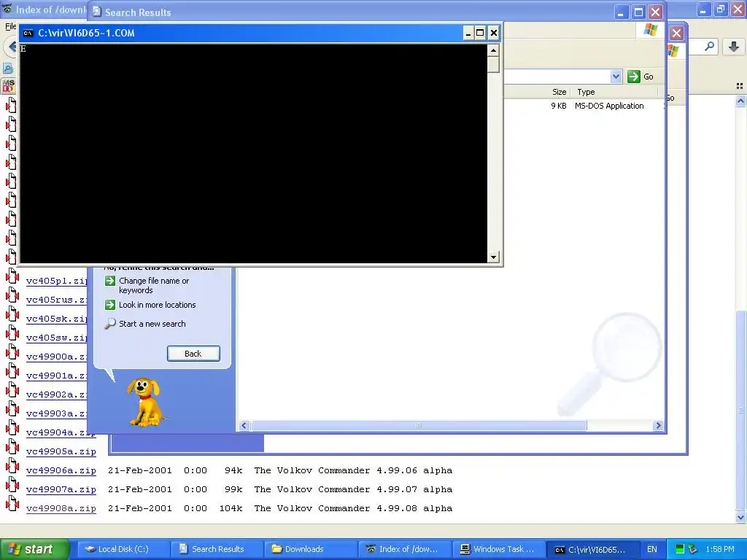This screenshot has width=747, height=560.
Task: Click the archive icon beside vc49907a.zip
Action: (12, 485)
